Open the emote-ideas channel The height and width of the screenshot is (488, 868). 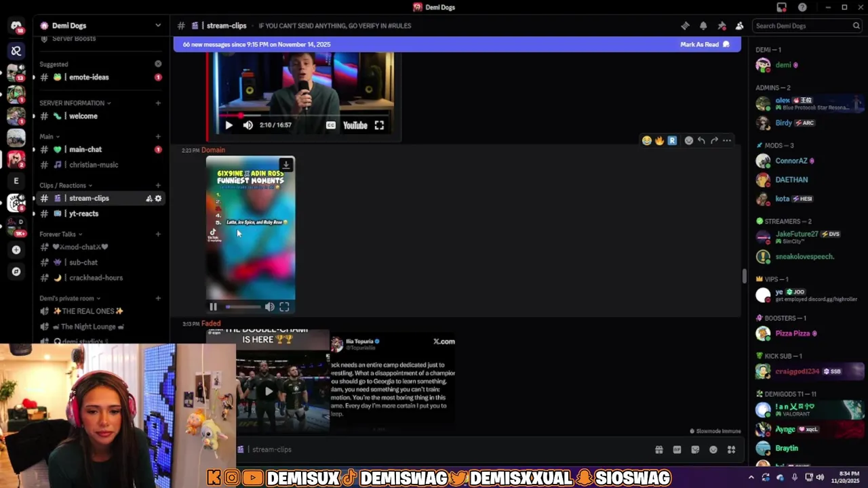[100, 77]
